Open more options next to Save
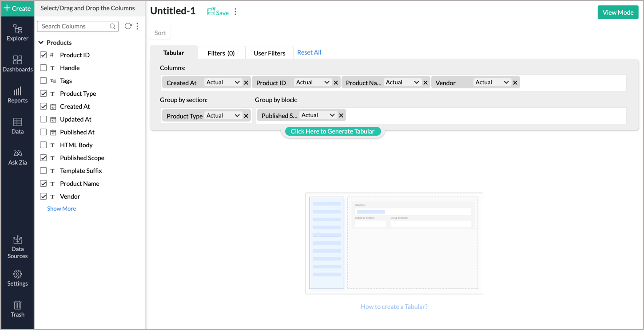The height and width of the screenshot is (330, 644). pyautogui.click(x=235, y=12)
